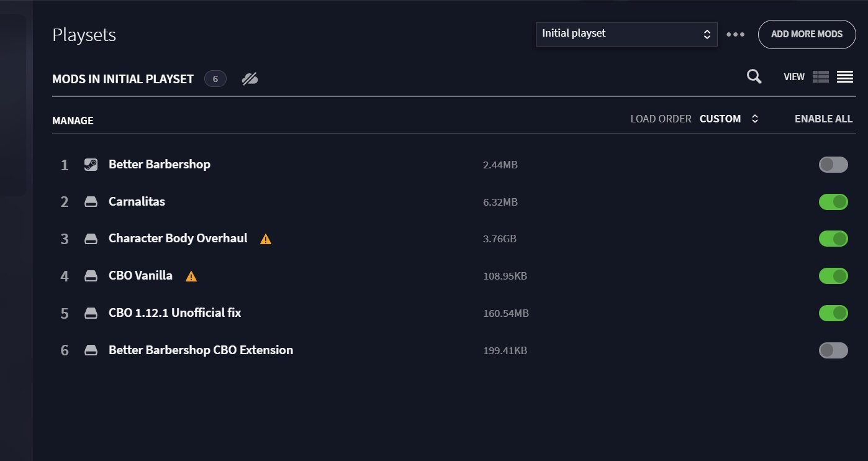Click the 108.95KB size value
Image resolution: width=868 pixels, height=461 pixels.
click(505, 276)
